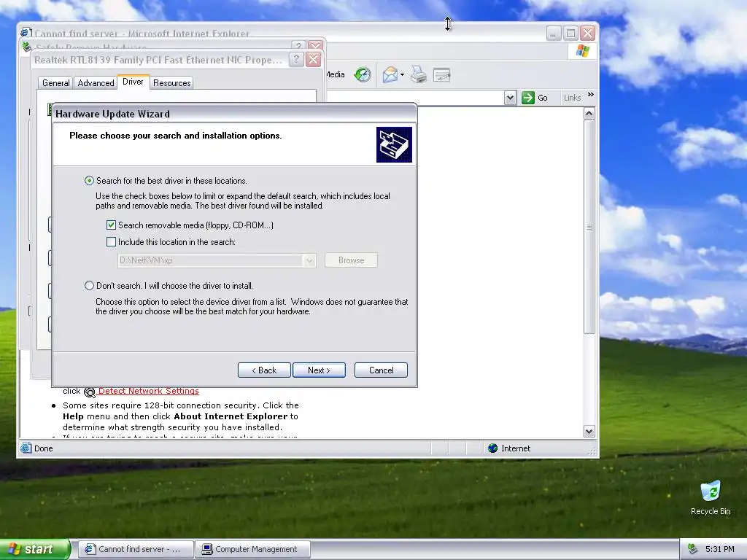Click the Next button in the wizard
The image size is (747, 560).
(320, 370)
